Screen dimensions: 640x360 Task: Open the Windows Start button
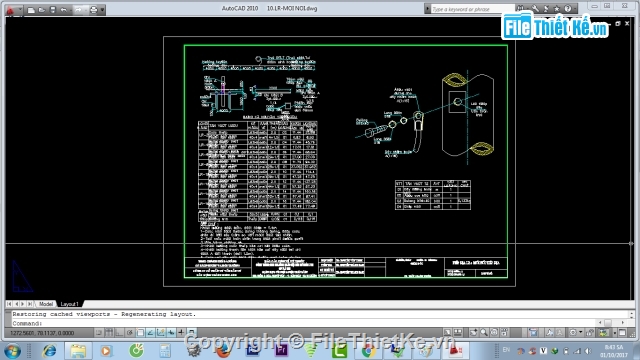tap(12, 351)
